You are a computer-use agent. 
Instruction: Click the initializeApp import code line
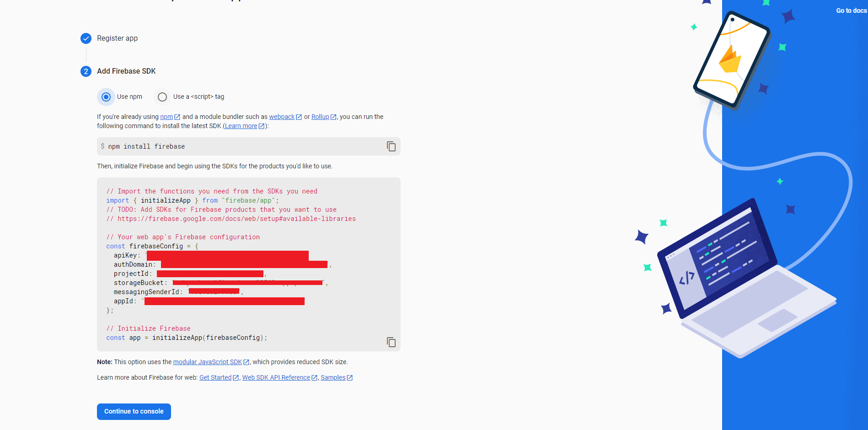tap(193, 200)
